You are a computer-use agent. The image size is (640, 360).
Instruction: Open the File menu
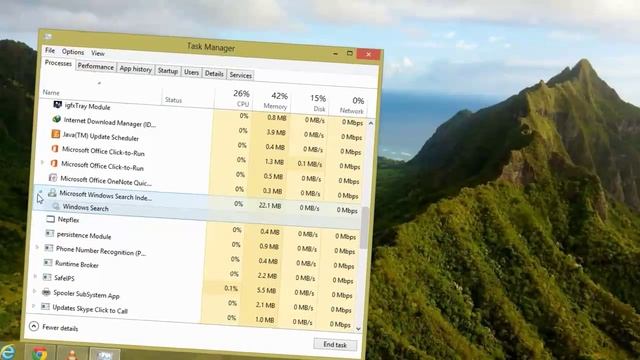[x=50, y=50]
